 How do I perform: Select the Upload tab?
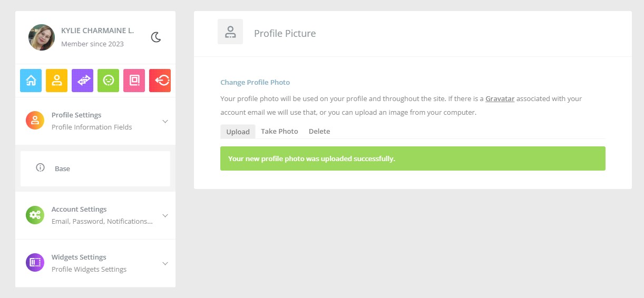[x=238, y=132]
